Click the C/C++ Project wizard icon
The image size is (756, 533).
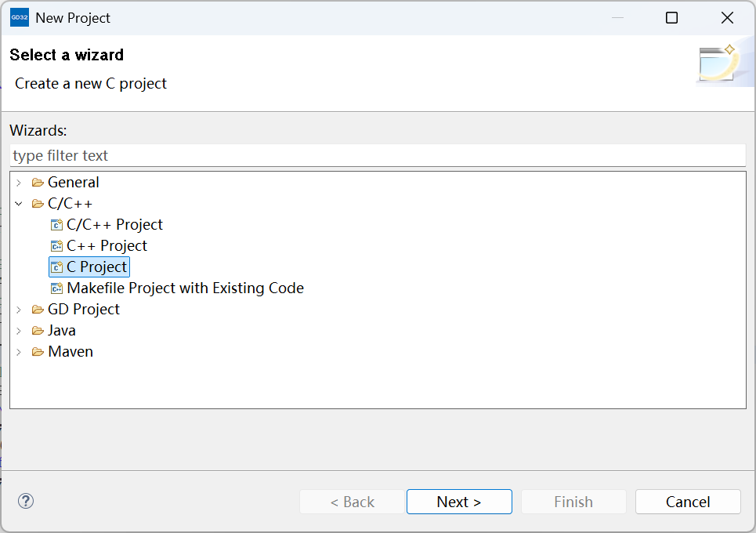tap(56, 225)
